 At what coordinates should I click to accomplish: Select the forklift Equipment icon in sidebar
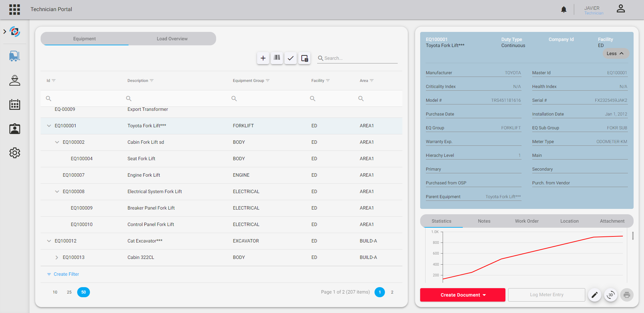pos(14,56)
